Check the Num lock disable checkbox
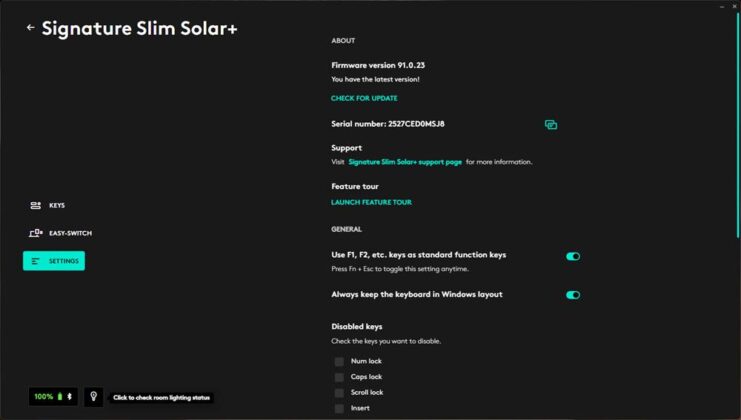The height and width of the screenshot is (420, 741). (x=339, y=361)
